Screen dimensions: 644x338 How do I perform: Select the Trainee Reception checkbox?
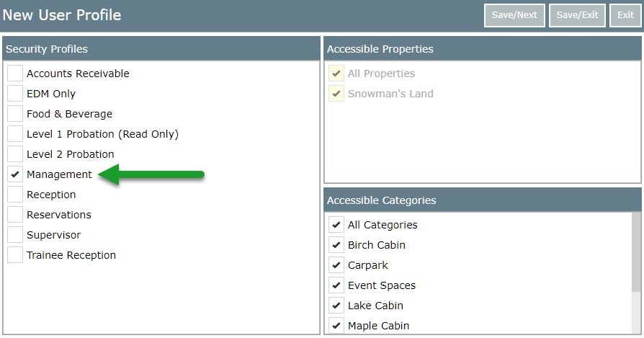tap(15, 255)
